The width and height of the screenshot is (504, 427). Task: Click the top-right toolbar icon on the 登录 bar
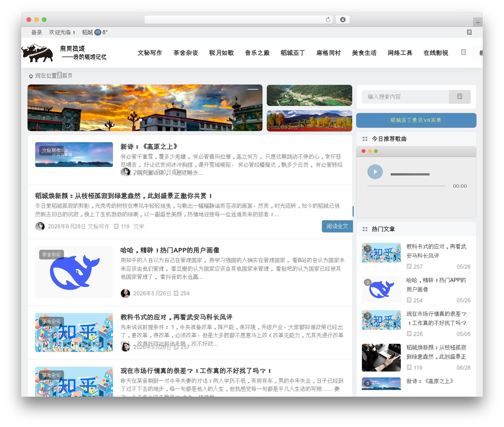469,32
